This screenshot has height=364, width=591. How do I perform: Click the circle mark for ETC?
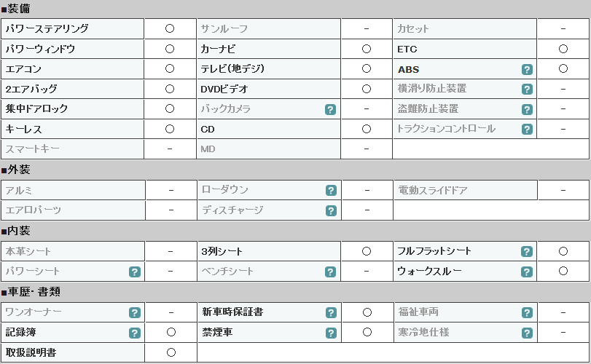(x=563, y=49)
